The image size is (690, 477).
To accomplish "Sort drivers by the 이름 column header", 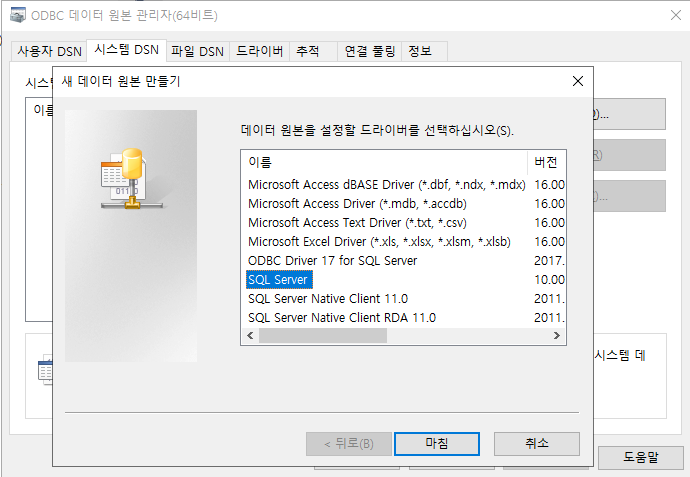I will tap(384, 162).
